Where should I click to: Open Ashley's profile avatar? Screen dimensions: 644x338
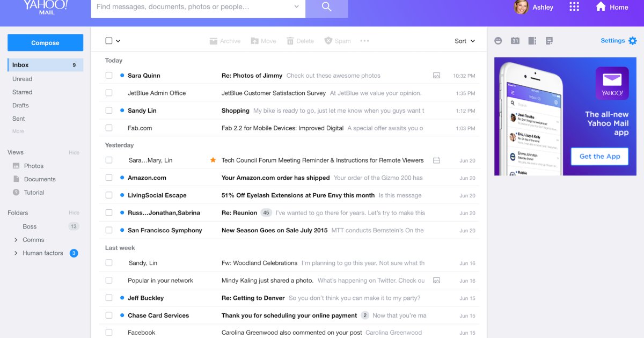click(x=521, y=7)
